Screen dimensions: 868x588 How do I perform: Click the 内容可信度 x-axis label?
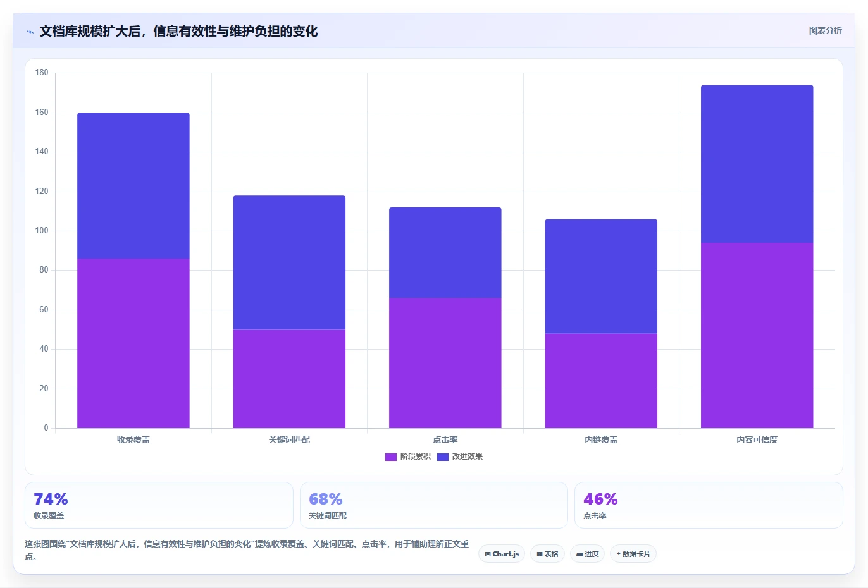coord(757,439)
